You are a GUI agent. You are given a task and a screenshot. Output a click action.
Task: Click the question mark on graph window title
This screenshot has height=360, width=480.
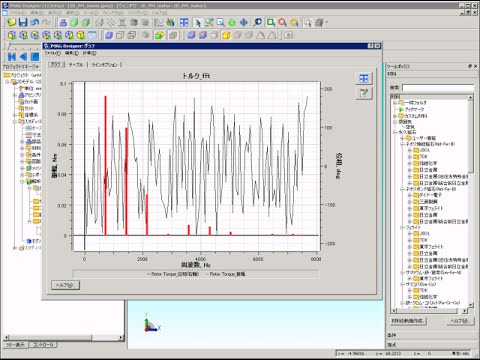coord(371,46)
